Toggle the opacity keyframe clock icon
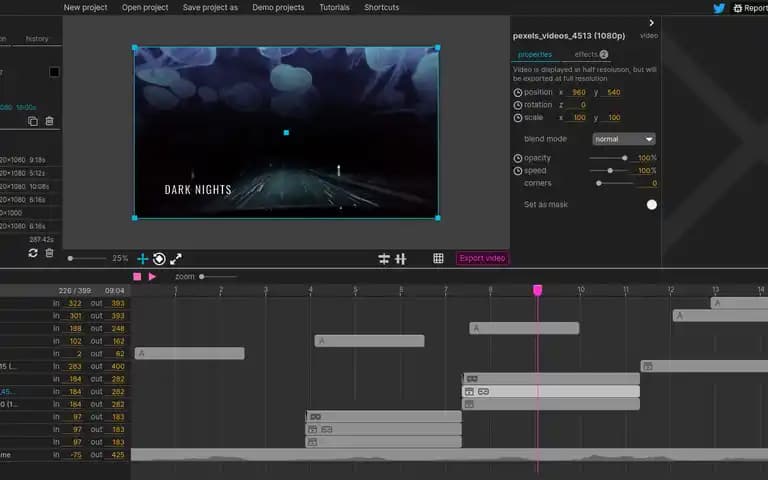Viewport: 768px width, 480px height. [518, 158]
